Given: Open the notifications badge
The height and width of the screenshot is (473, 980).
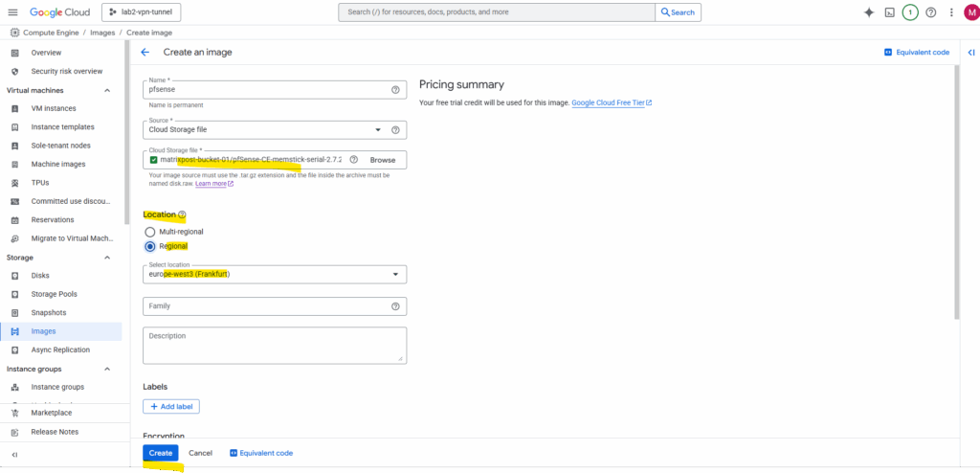Looking at the screenshot, I should click(910, 12).
